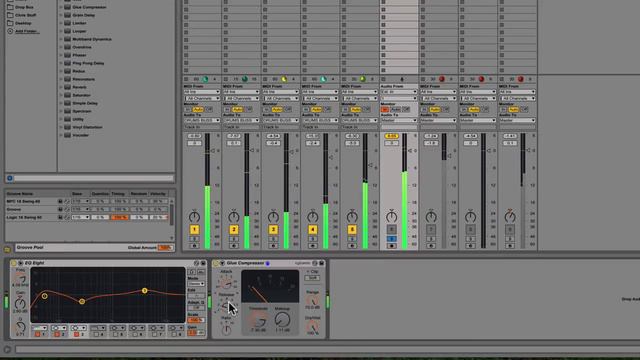Open track 1 MIDI From dropdown
This screenshot has height=360, width=640.
click(x=202, y=92)
